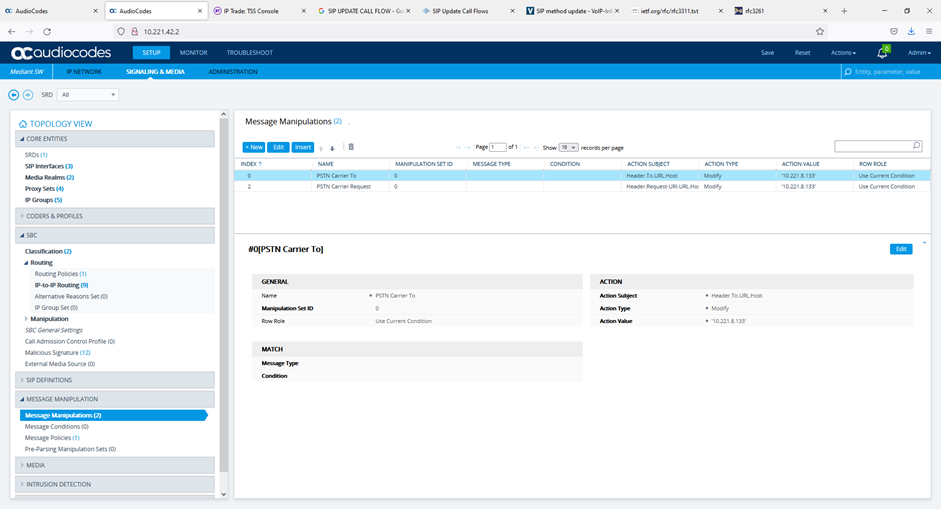Click the save to Pocket icon
Viewport: 941px width, 509px height.
tap(894, 31)
